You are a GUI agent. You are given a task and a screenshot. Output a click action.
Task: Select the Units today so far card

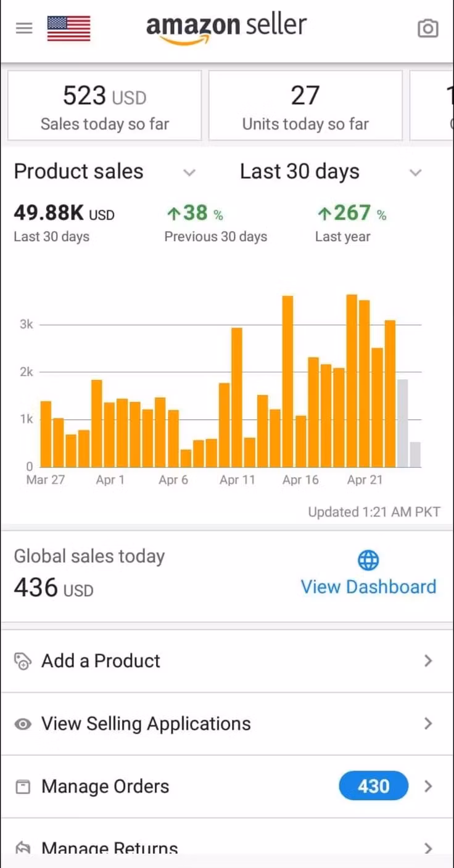click(x=305, y=106)
